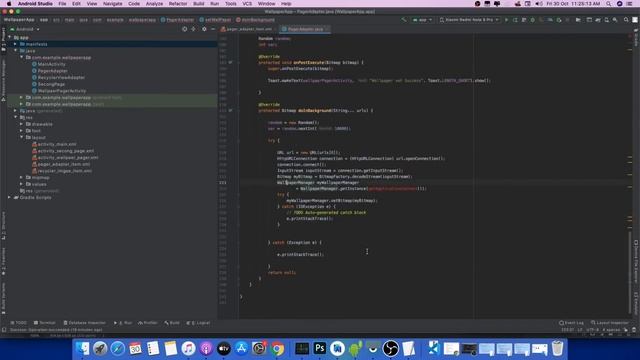Hide the project panel with minus icon
The image size is (640, 360).
point(213,29)
